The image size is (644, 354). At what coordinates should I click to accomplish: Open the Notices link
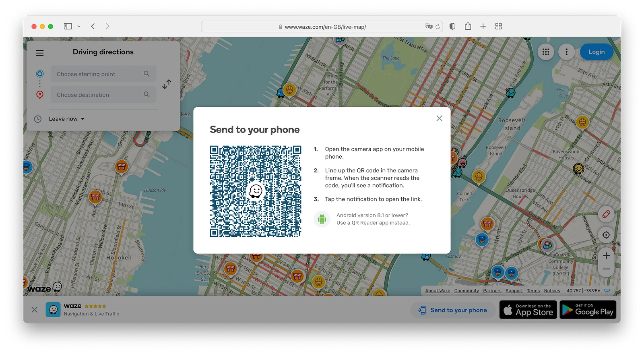[552, 291]
